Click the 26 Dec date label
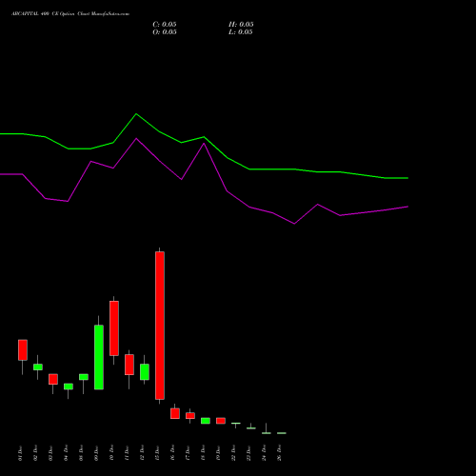 [279, 453]
